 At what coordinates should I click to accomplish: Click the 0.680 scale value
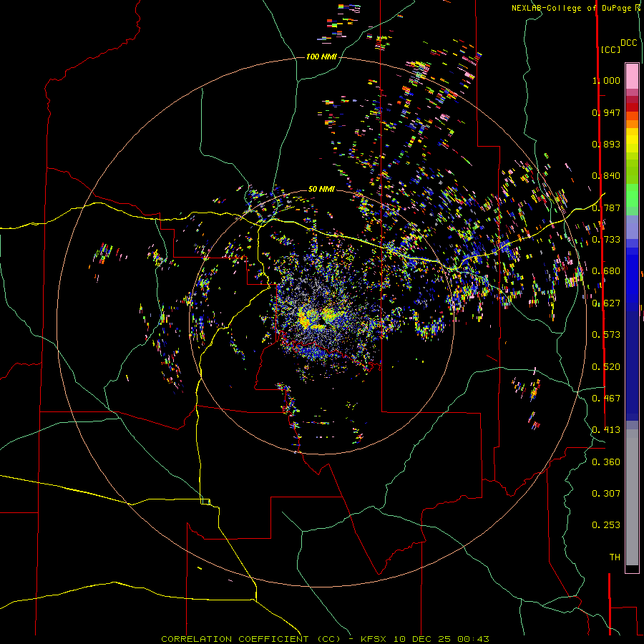(606, 271)
